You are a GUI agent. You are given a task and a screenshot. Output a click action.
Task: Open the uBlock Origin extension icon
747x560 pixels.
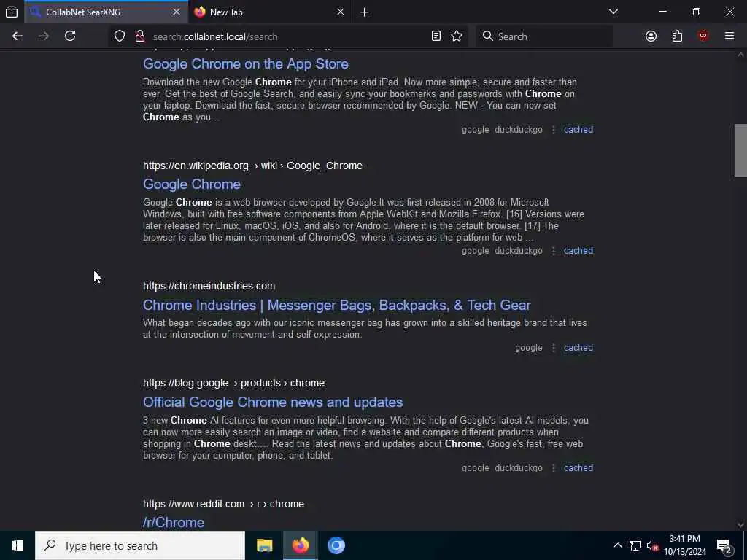tap(703, 36)
